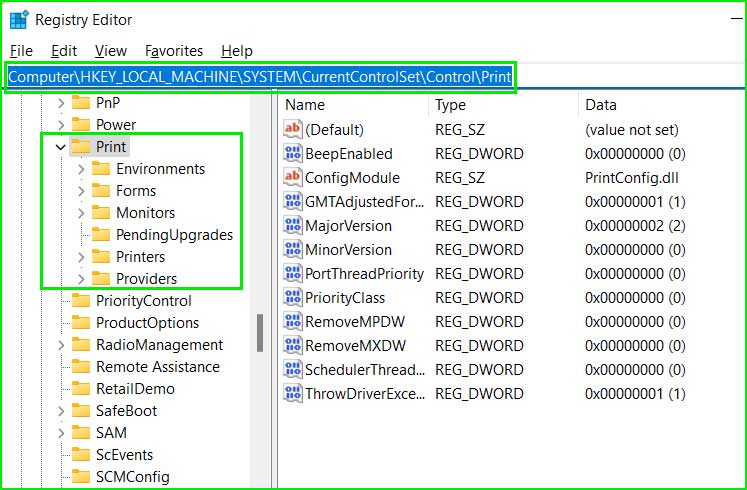The image size is (747, 490).
Task: Select the PriorityControl key
Action: [x=143, y=301]
